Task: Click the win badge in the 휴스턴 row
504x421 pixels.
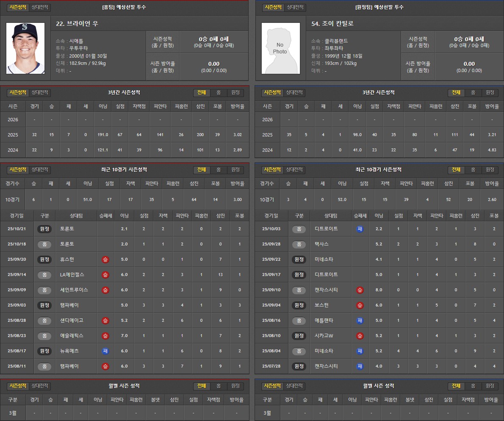Action: (105, 259)
